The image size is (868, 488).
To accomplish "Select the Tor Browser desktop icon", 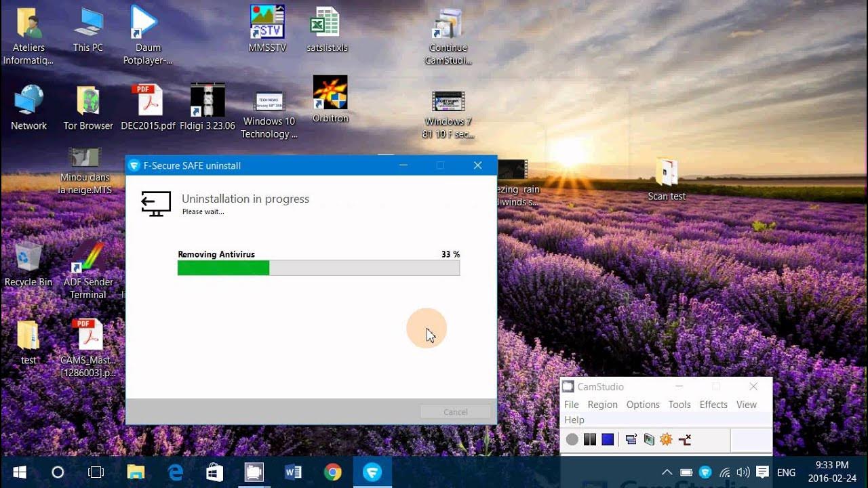I will pos(88,108).
